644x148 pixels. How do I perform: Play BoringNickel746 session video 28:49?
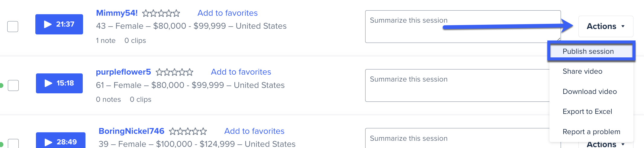pos(61,141)
